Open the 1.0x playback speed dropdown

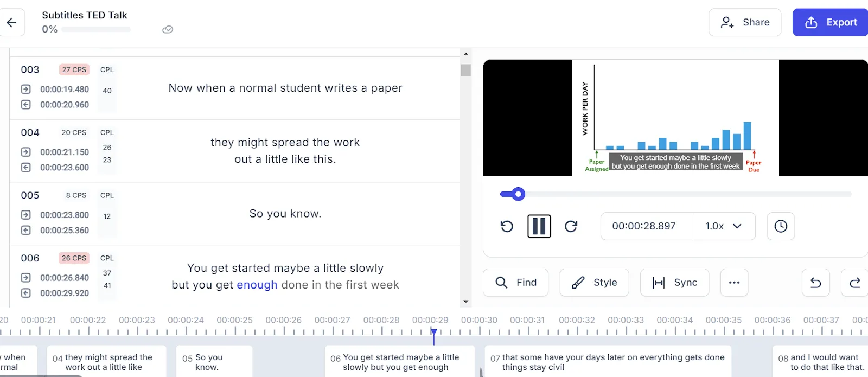pos(724,226)
